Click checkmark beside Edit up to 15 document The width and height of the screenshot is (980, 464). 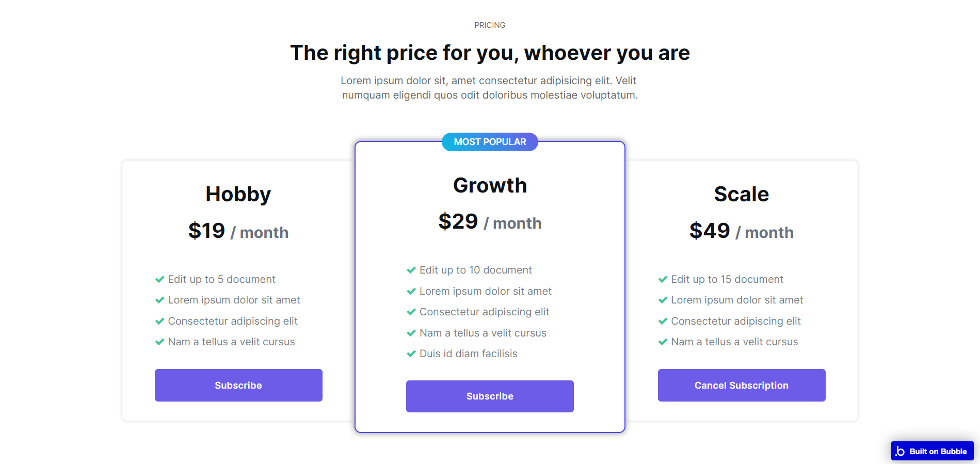(x=663, y=279)
